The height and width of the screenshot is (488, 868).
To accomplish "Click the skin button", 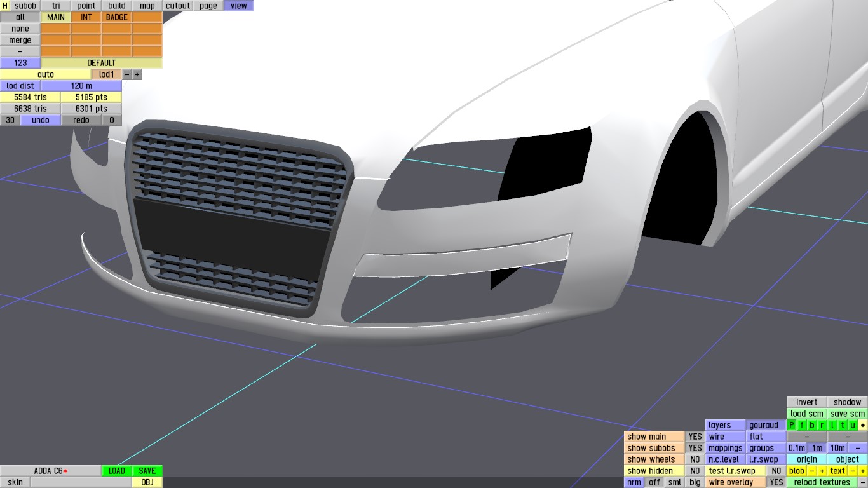I will [x=15, y=482].
